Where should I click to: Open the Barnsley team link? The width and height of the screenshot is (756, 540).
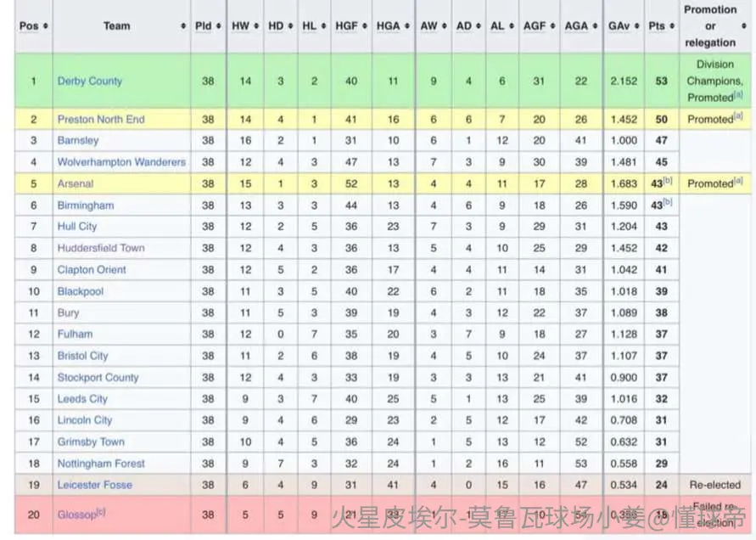point(77,140)
